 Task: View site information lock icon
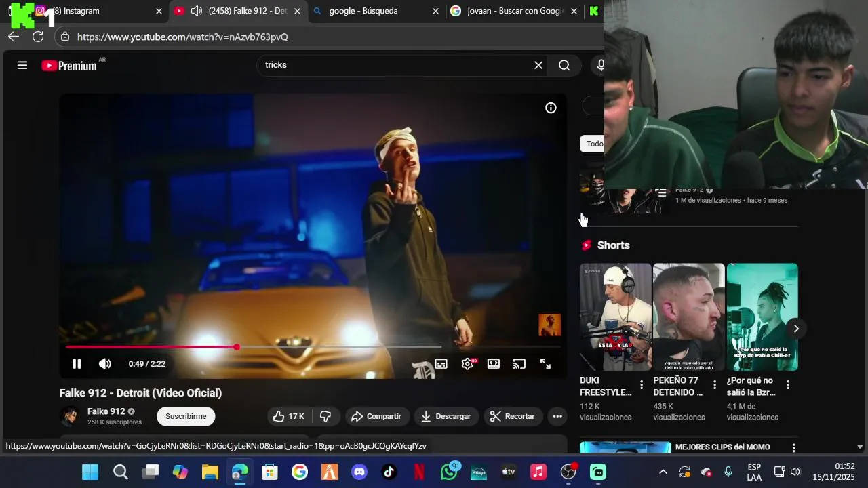tap(65, 37)
